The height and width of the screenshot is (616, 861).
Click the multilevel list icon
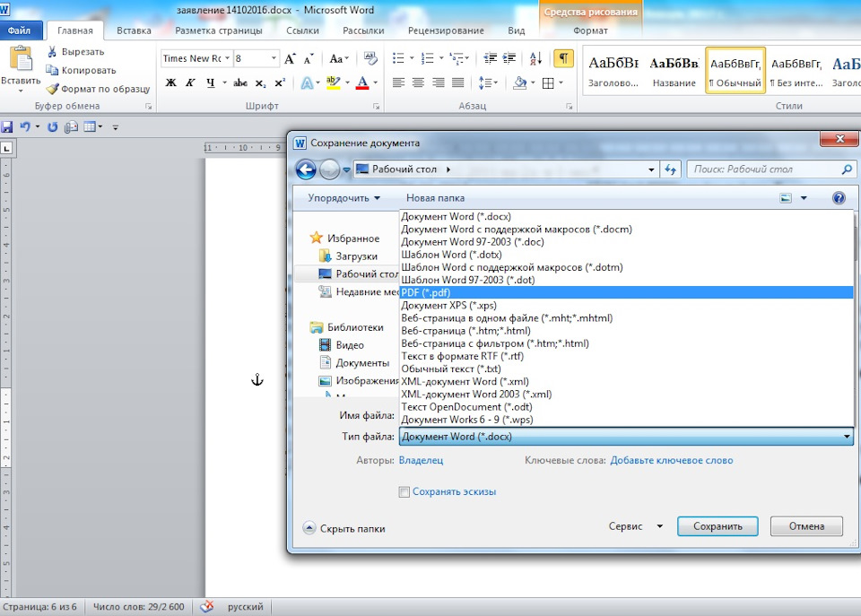pyautogui.click(x=457, y=58)
